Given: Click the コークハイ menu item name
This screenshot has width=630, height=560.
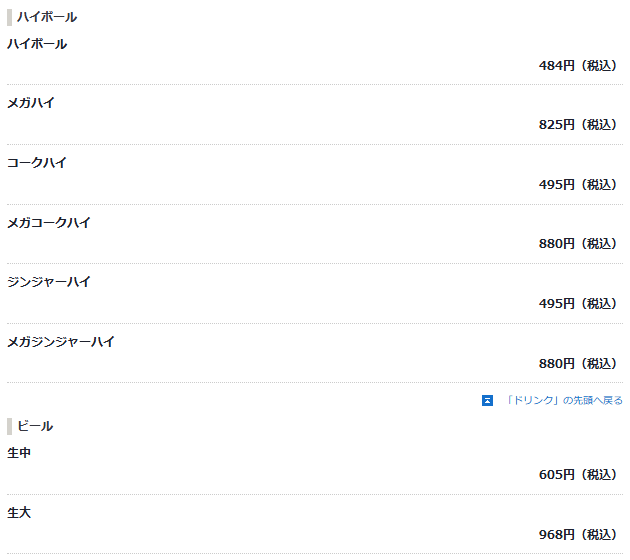Looking at the screenshot, I should pos(37,163).
